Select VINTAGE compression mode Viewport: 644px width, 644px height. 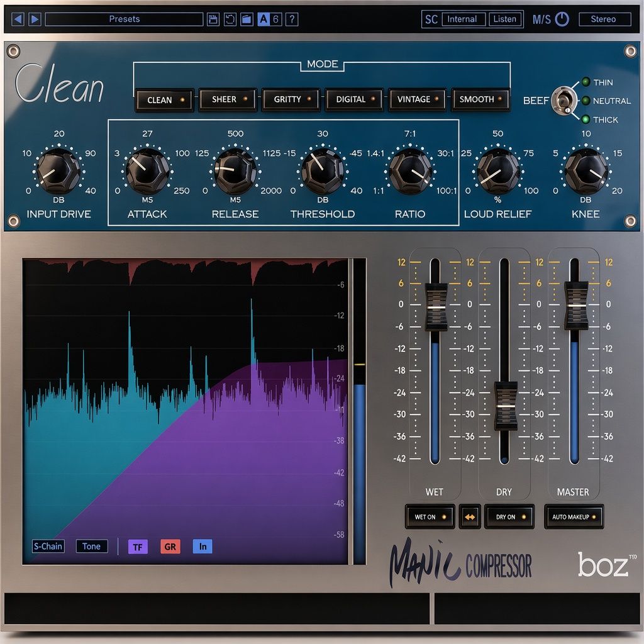click(x=418, y=99)
